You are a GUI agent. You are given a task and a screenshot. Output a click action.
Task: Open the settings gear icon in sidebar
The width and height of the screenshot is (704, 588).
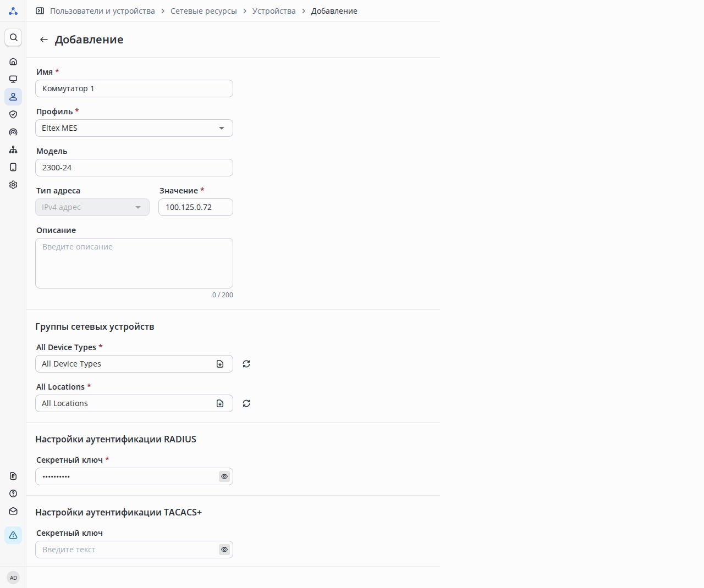13,185
